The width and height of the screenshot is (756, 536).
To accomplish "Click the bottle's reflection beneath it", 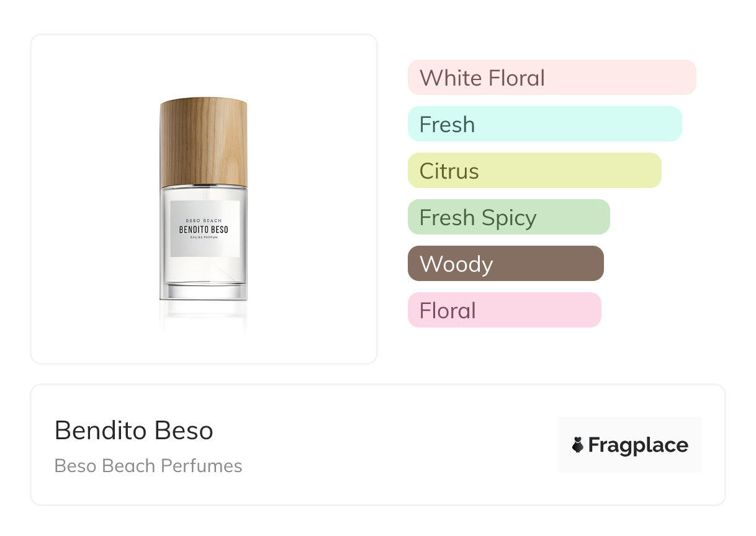I will (x=204, y=315).
